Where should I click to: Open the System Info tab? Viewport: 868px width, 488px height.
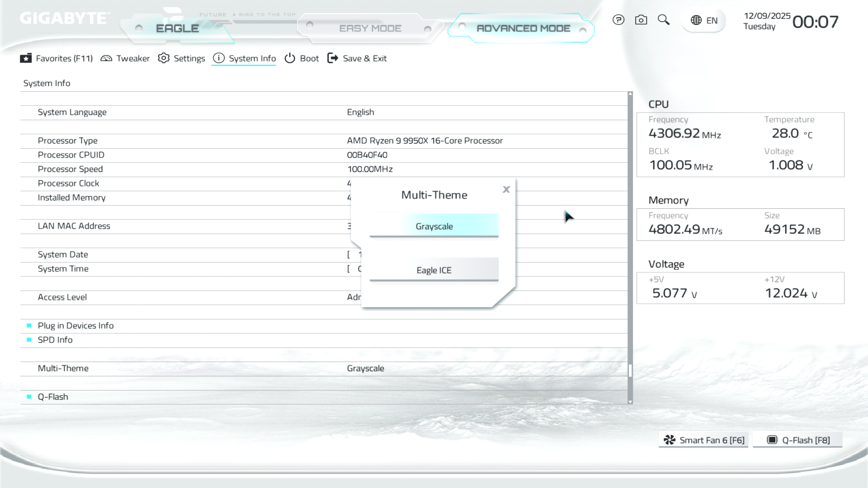pyautogui.click(x=244, y=58)
